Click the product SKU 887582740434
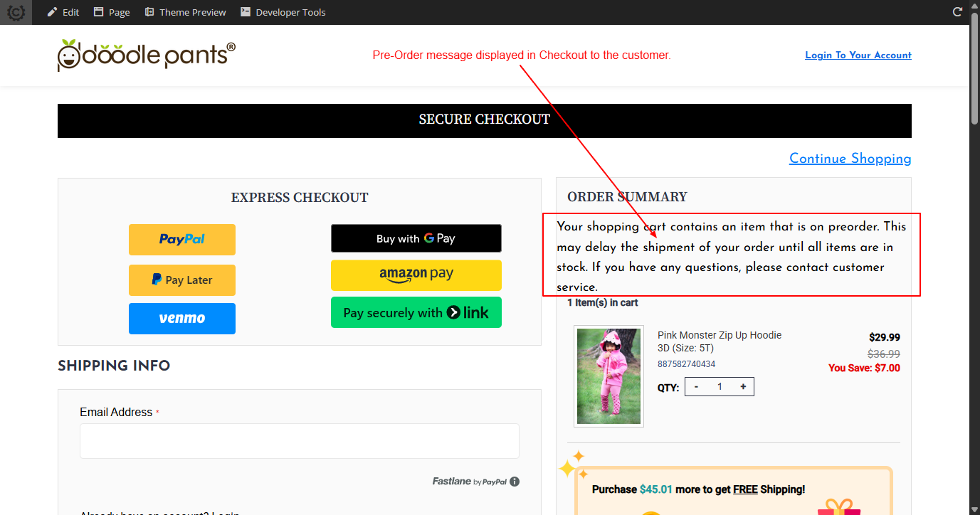This screenshot has width=980, height=515. [687, 363]
